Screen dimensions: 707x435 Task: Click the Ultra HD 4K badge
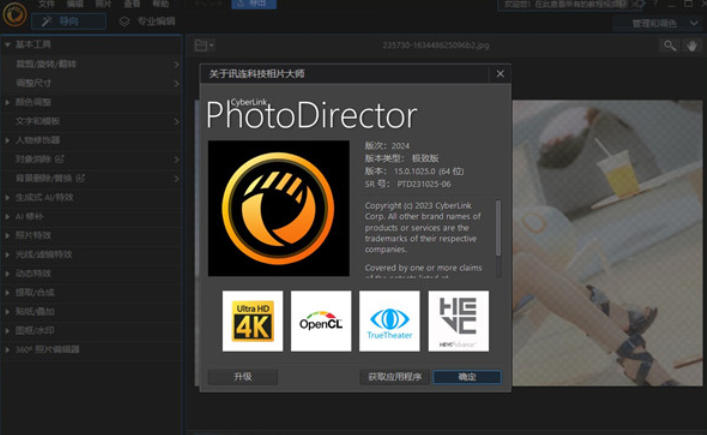[x=252, y=321]
